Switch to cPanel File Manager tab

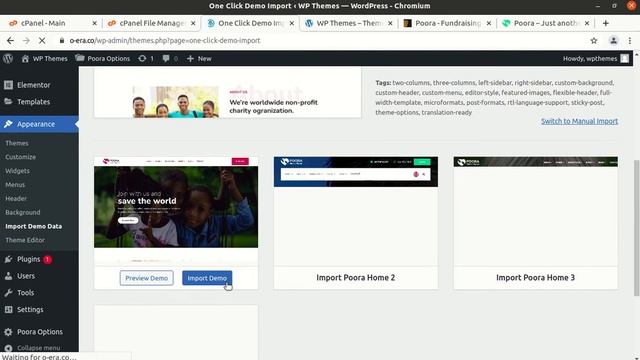click(x=153, y=23)
